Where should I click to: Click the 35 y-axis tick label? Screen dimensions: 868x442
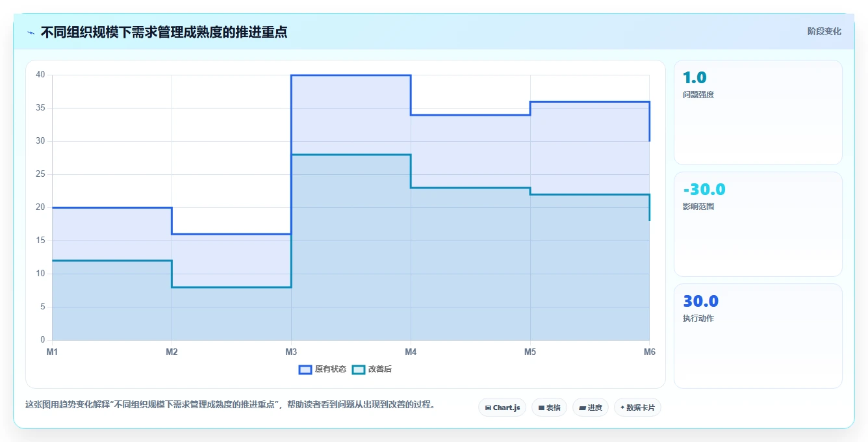(x=40, y=108)
